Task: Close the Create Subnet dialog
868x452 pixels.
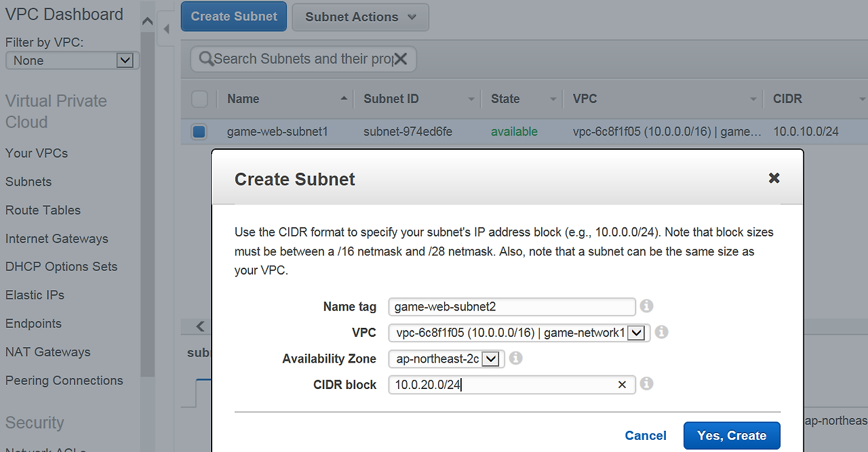Action: [774, 178]
